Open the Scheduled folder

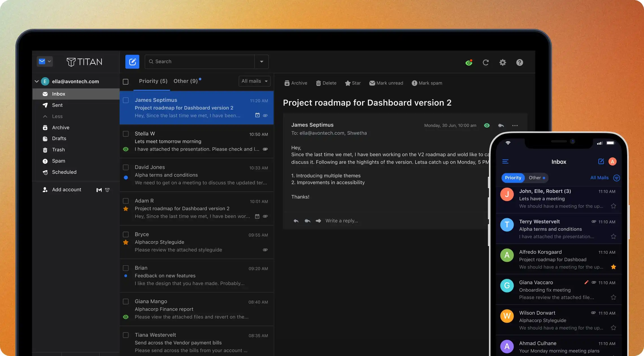76,172
